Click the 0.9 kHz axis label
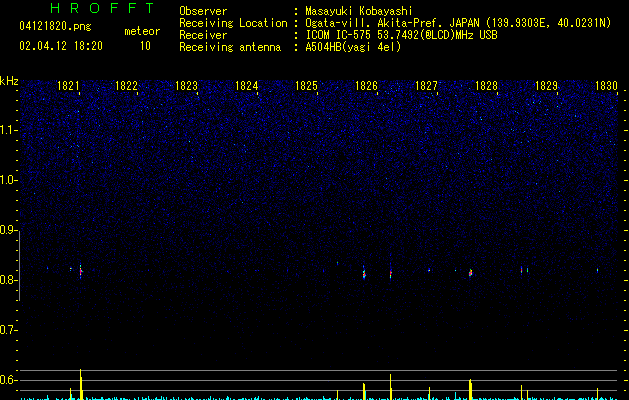This screenshot has height=400, width=629. click(x=8, y=230)
